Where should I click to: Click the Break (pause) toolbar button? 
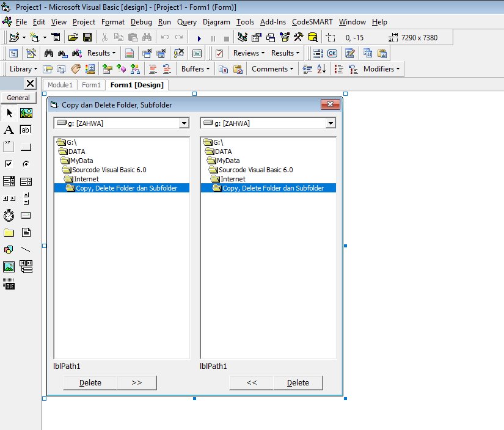click(213, 38)
